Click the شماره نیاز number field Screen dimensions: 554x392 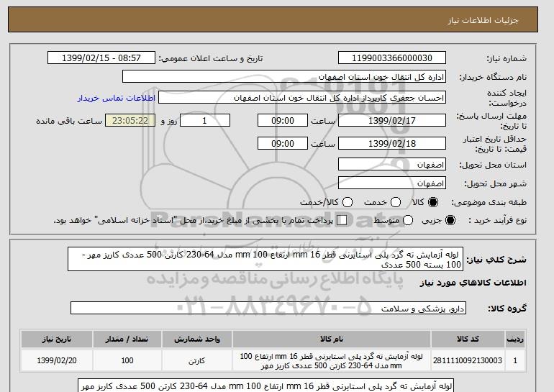392,58
